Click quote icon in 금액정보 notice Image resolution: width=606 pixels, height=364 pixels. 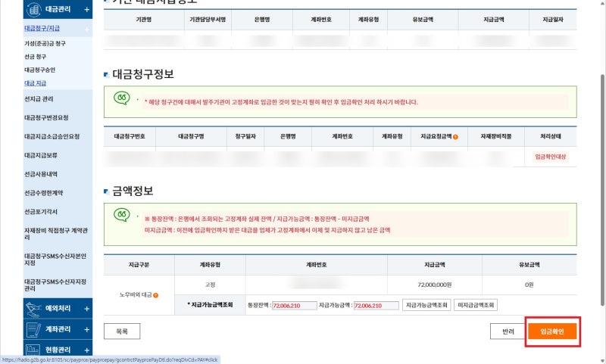121,215
